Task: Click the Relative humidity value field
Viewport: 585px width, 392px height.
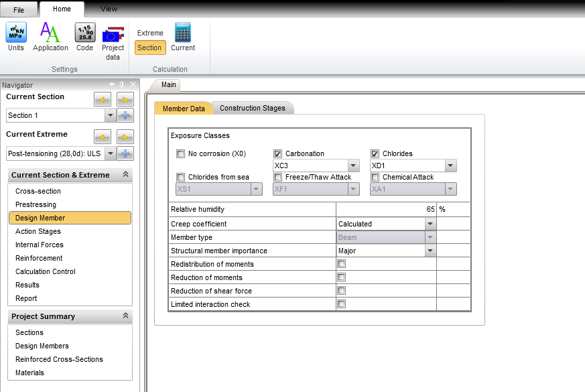Action: [x=386, y=209]
